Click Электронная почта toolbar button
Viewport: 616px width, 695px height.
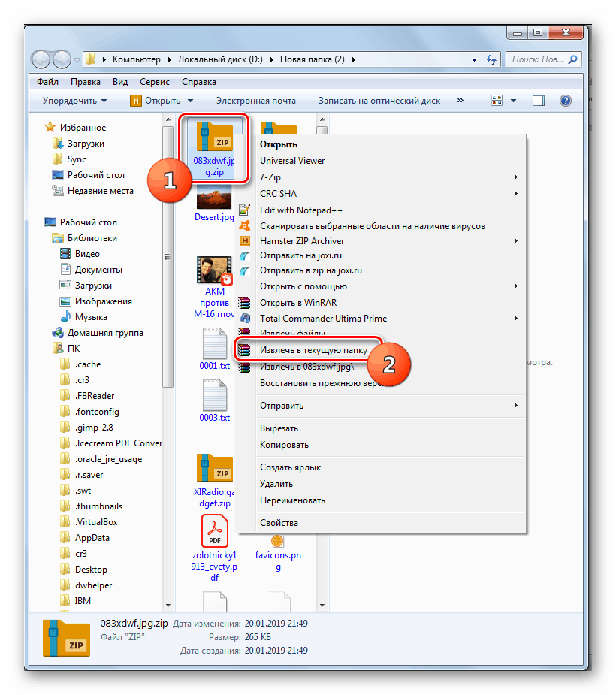pyautogui.click(x=255, y=101)
